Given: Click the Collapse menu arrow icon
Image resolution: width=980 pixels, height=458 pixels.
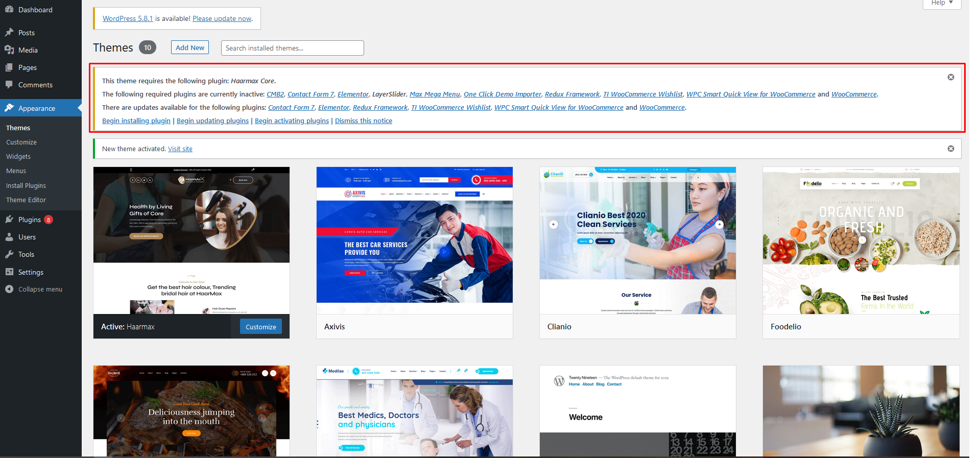Looking at the screenshot, I should coord(9,288).
